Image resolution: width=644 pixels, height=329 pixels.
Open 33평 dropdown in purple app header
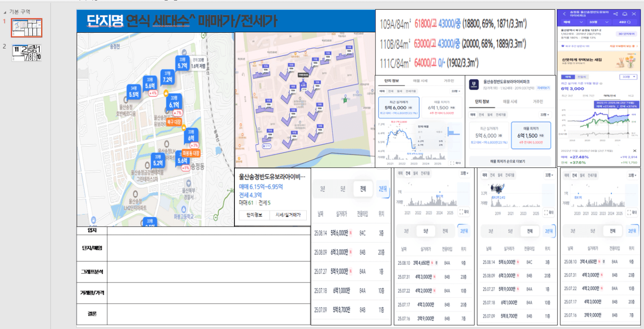599,22
